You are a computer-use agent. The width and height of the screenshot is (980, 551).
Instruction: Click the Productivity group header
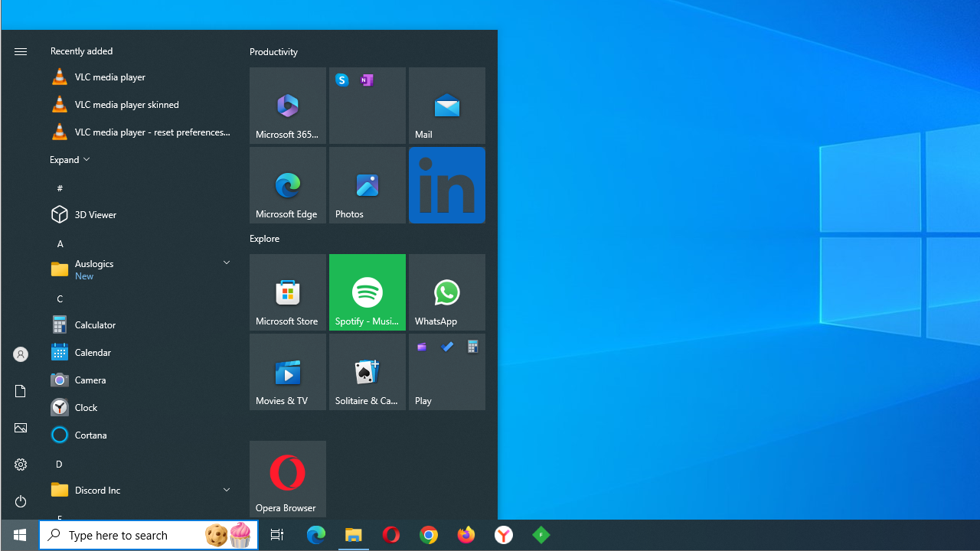(x=274, y=51)
